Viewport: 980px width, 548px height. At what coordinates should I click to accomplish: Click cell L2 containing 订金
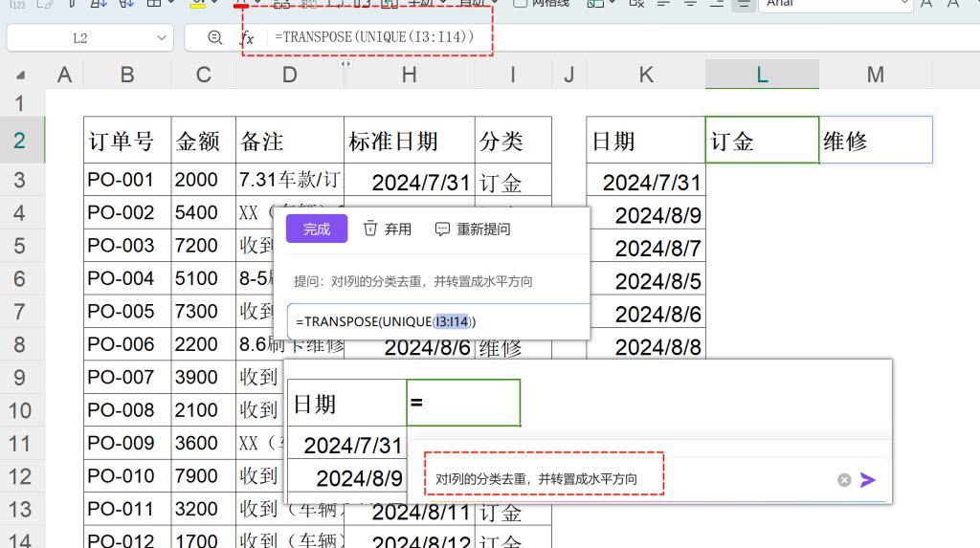pos(762,140)
